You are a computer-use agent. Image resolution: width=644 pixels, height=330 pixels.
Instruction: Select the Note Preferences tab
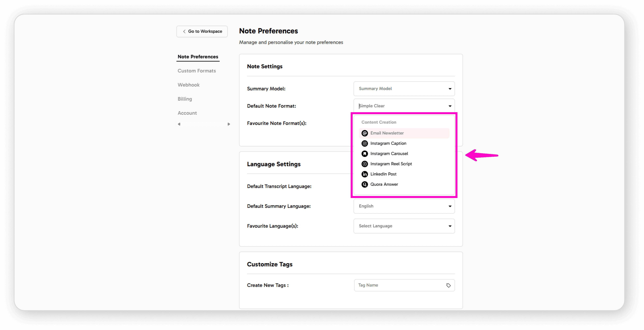tap(198, 57)
